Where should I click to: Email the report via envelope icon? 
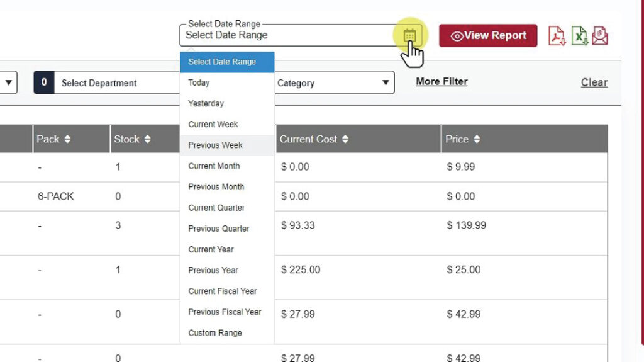[x=600, y=36]
